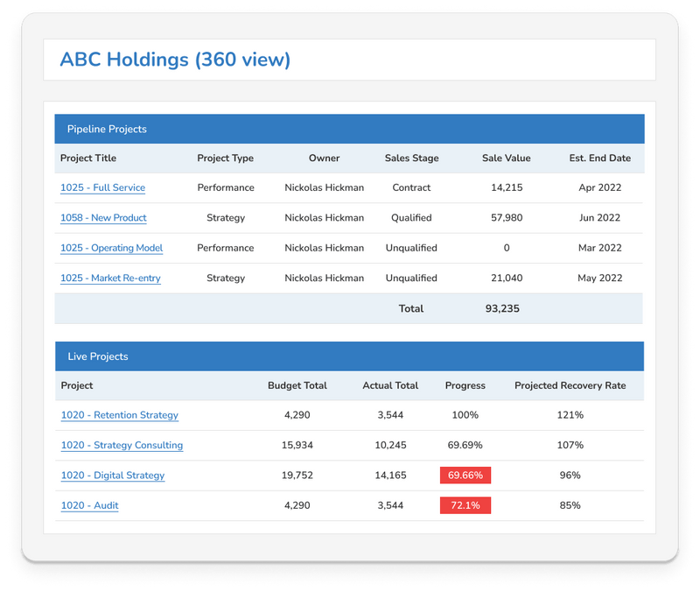This screenshot has height=592, width=700.
Task: Open the 1025 - Full Service project link
Action: [x=102, y=187]
